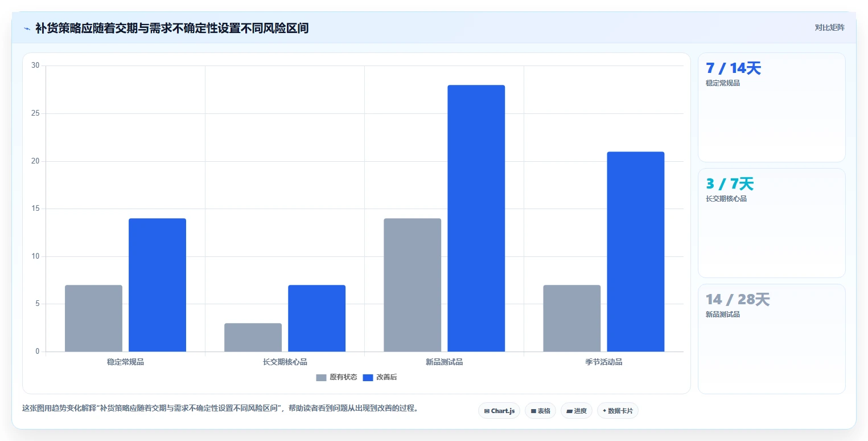This screenshot has height=441, width=868.
Task: Click the gray 原有状态 bar for 长交期核心品
Action: click(x=253, y=337)
